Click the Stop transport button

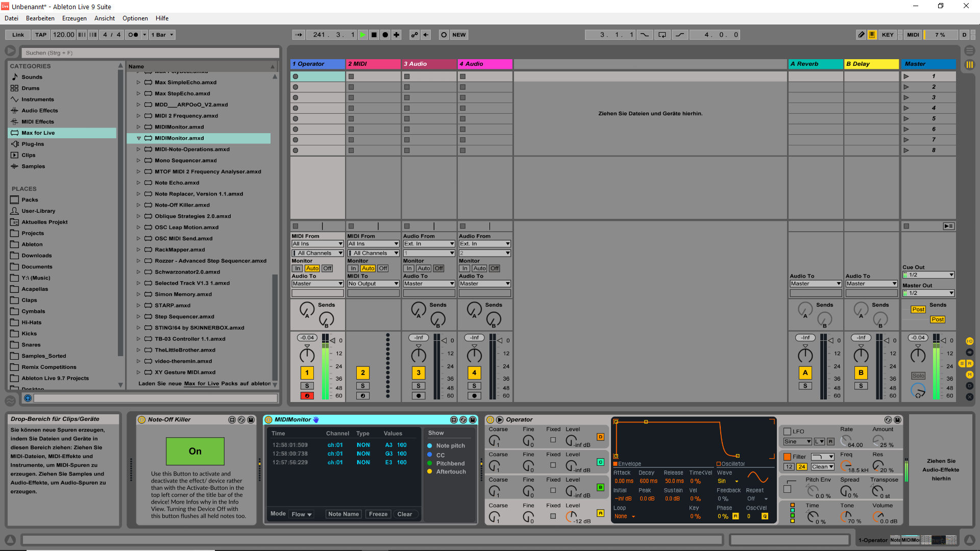(x=374, y=35)
